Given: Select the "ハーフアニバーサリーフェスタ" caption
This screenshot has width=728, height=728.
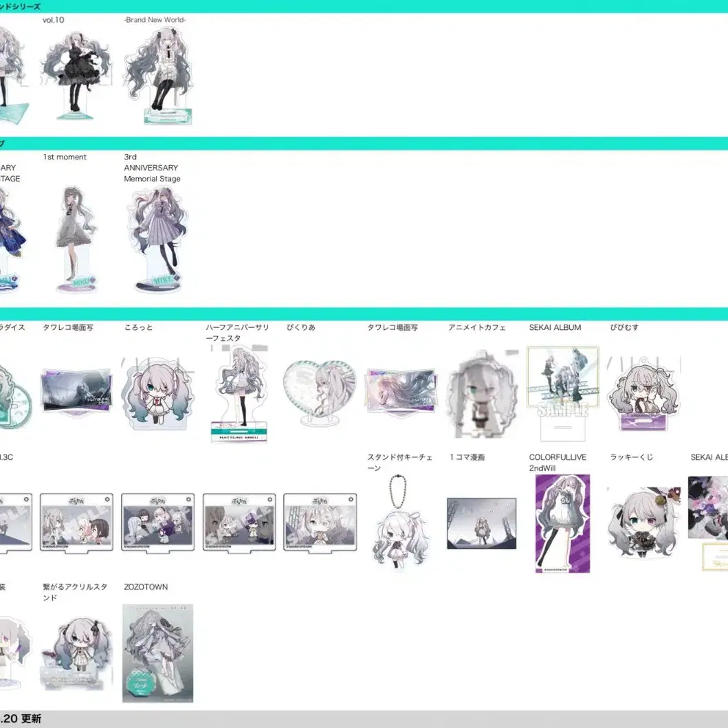Looking at the screenshot, I should pyautogui.click(x=237, y=333).
